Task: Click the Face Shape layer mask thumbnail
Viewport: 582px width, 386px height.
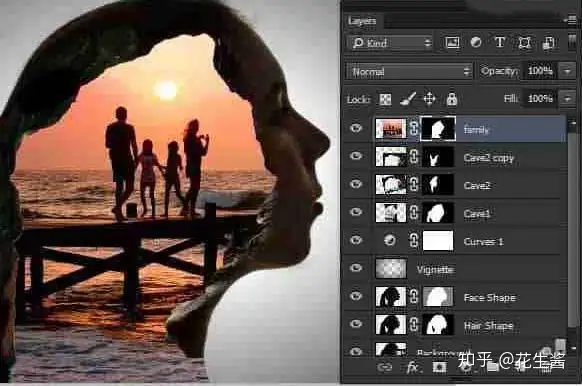Action: point(438,297)
